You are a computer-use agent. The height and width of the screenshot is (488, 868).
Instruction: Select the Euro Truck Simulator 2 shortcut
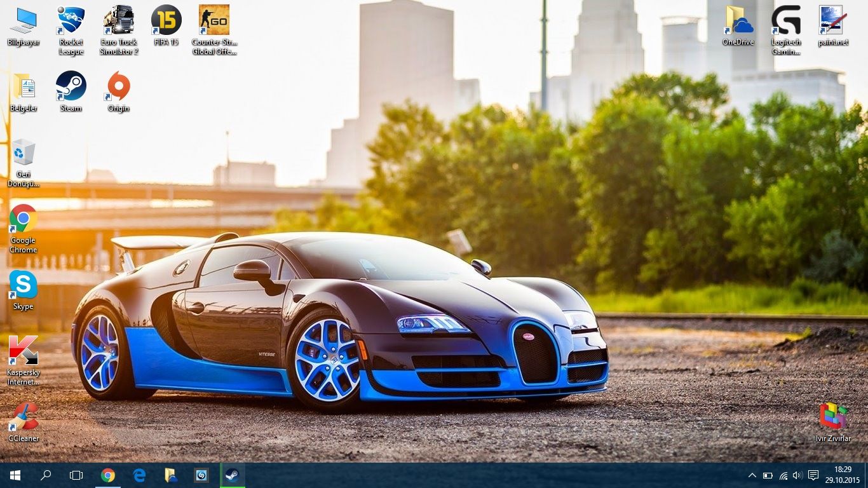click(119, 30)
